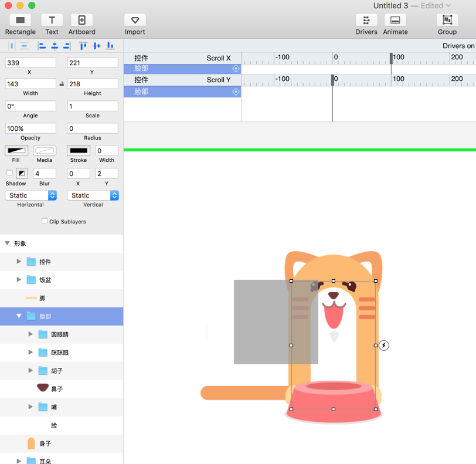Collapse the 形象 artboard tree
This screenshot has height=464, width=476.
(x=7, y=243)
